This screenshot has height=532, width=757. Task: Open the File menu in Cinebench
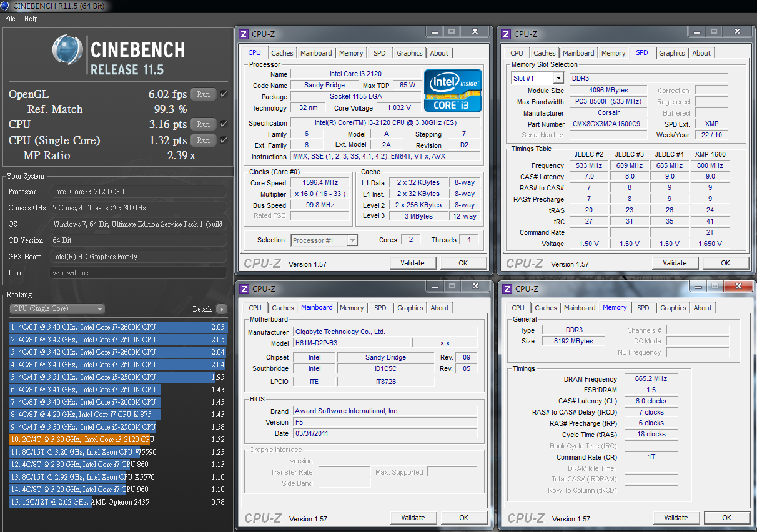click(10, 19)
